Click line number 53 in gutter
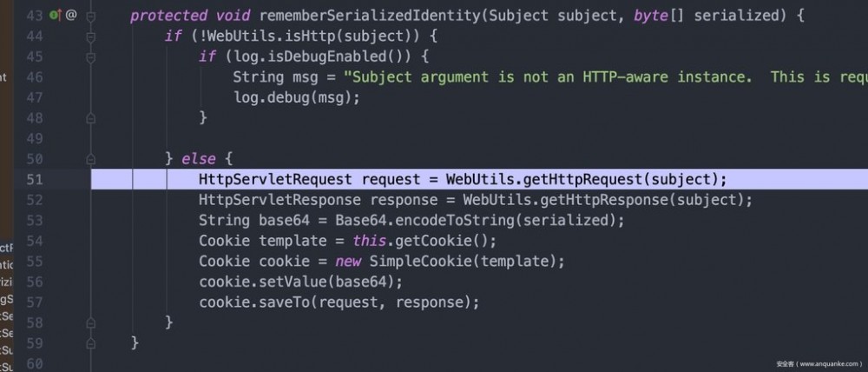Screen dimensions: 868x372 click(x=35, y=220)
